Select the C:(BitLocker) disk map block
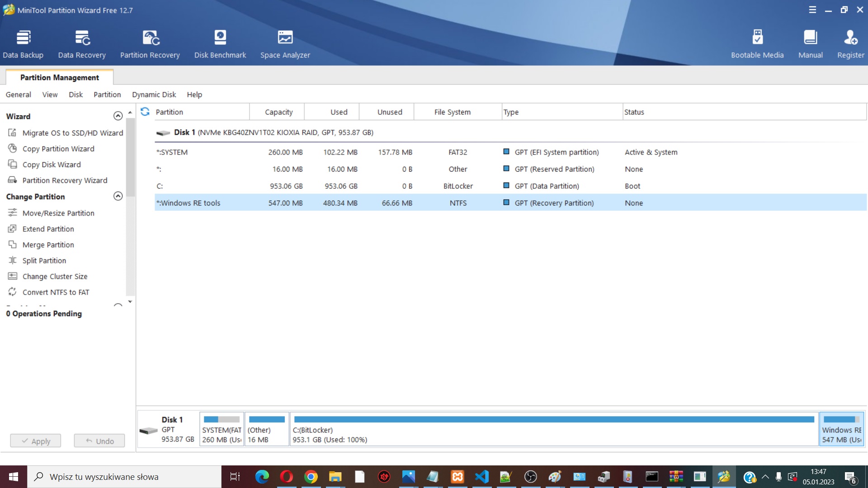This screenshot has height=488, width=868. pos(554,429)
